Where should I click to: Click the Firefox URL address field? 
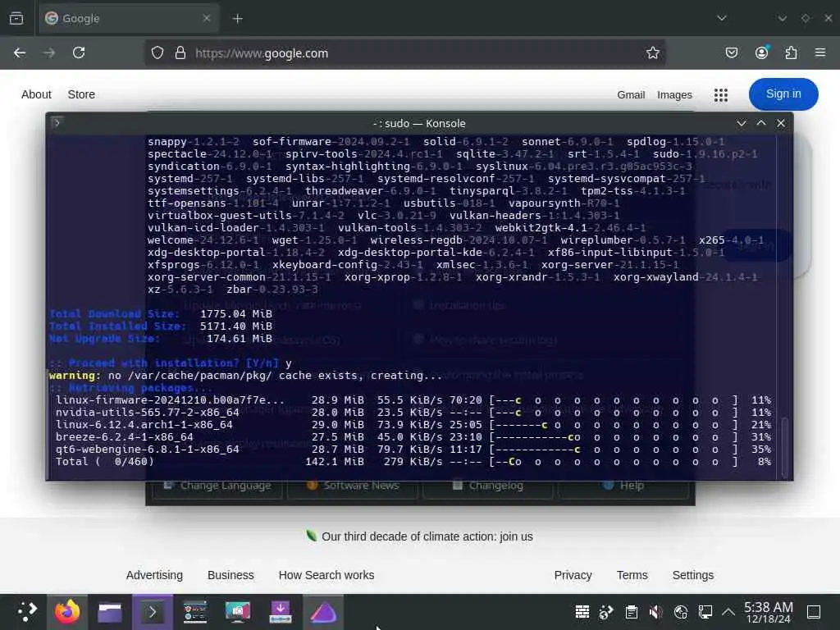(x=406, y=53)
